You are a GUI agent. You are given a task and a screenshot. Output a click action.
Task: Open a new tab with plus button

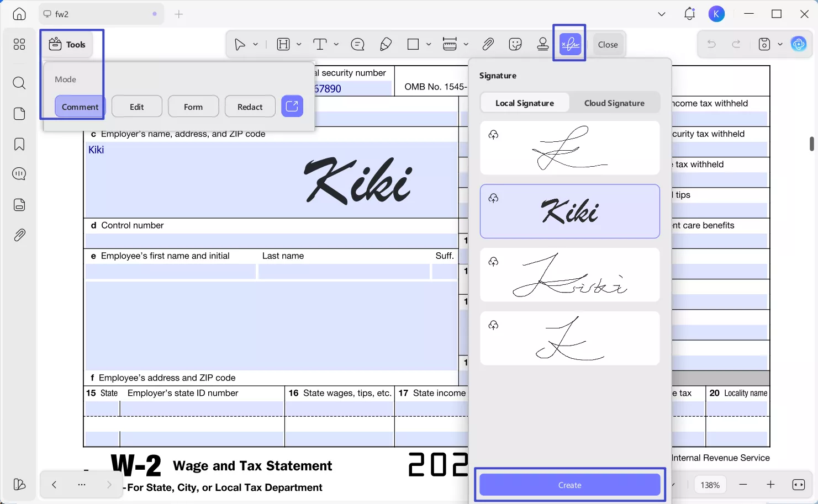point(179,14)
